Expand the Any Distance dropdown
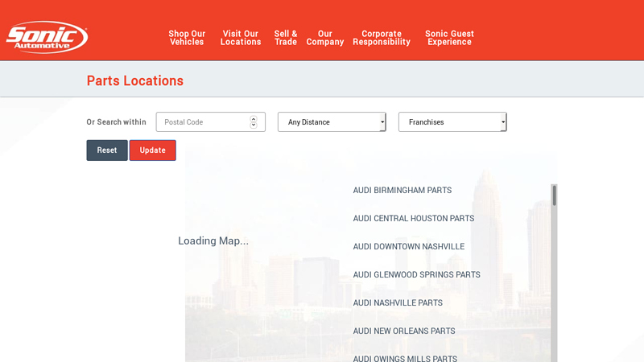This screenshot has width=644, height=362. tap(332, 122)
